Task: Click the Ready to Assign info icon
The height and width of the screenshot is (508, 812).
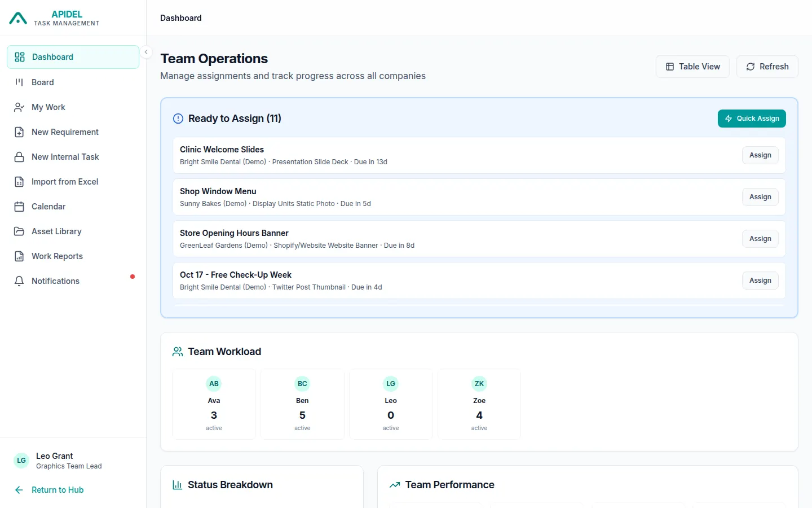Action: 178,119
